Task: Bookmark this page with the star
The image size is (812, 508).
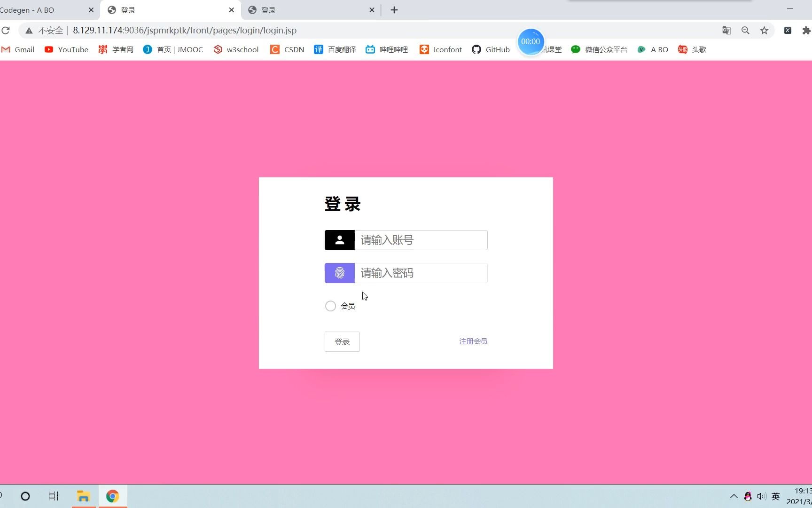Action: (764, 31)
